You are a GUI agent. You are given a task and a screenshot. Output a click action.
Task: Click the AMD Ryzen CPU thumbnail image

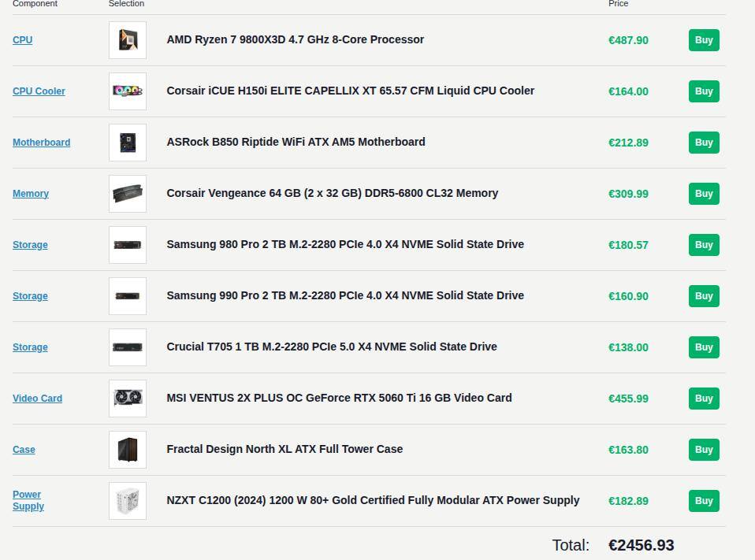tap(128, 40)
